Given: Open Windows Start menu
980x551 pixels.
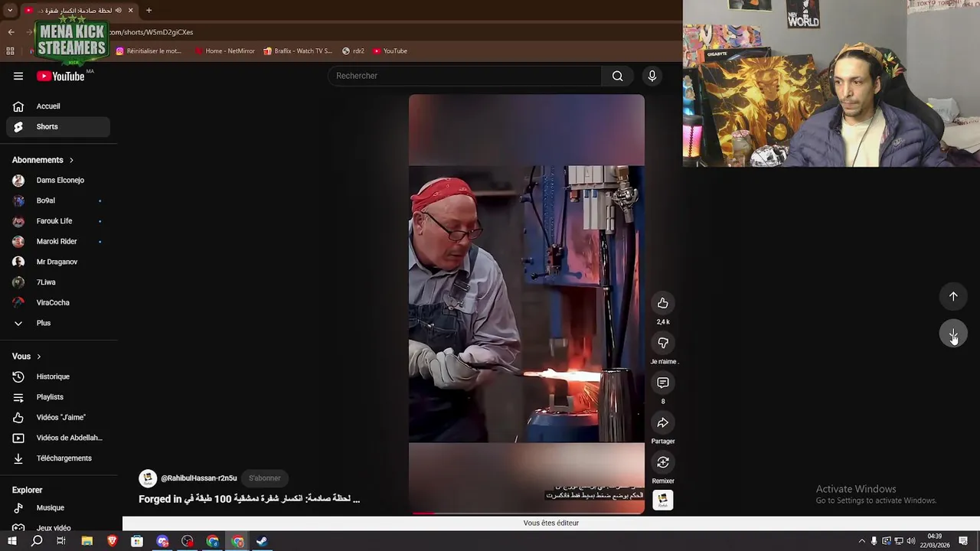Looking at the screenshot, I should (x=11, y=541).
